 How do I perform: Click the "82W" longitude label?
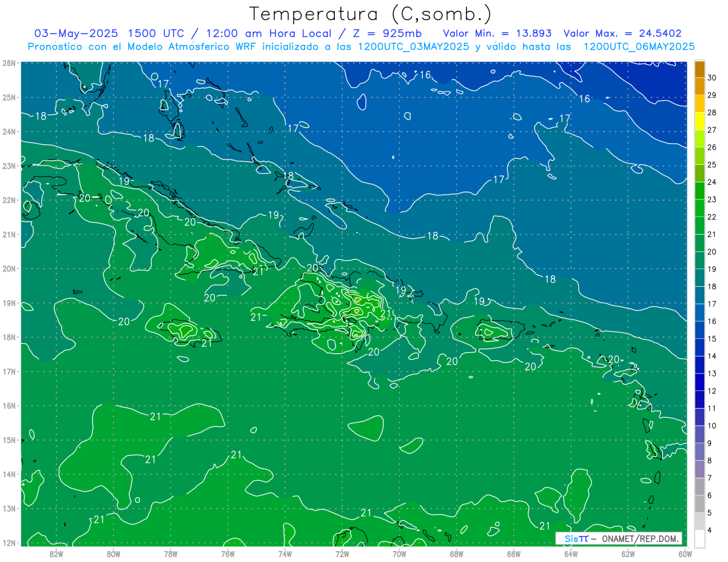point(56,554)
